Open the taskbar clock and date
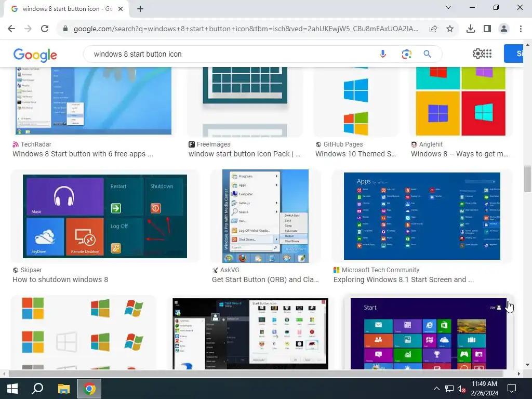 coord(485,389)
